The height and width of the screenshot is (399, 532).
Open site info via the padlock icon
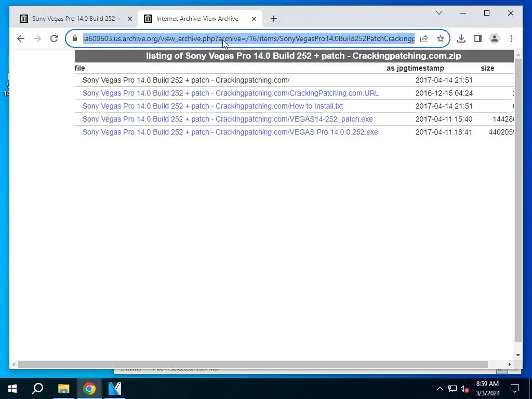tap(75, 38)
